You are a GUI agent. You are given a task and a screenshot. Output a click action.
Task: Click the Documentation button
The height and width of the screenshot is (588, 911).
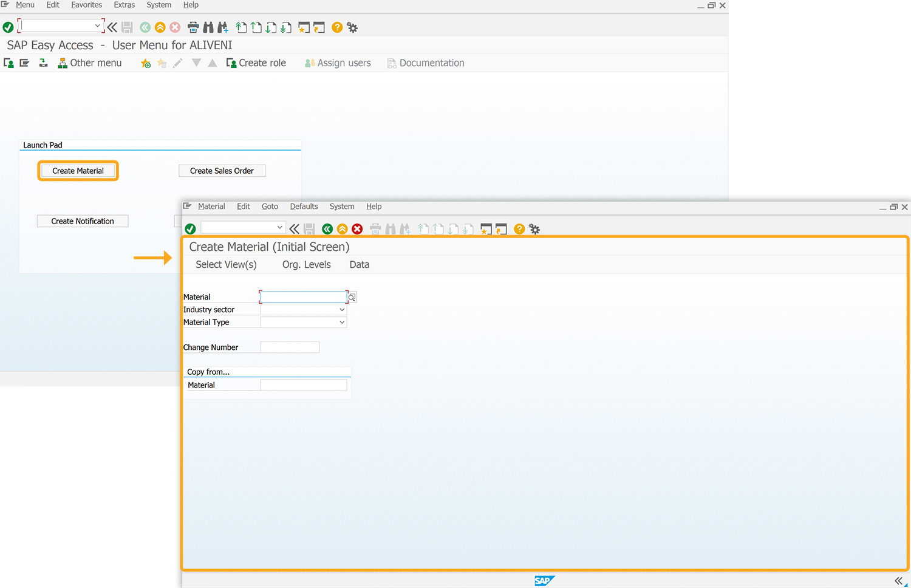[x=426, y=63]
